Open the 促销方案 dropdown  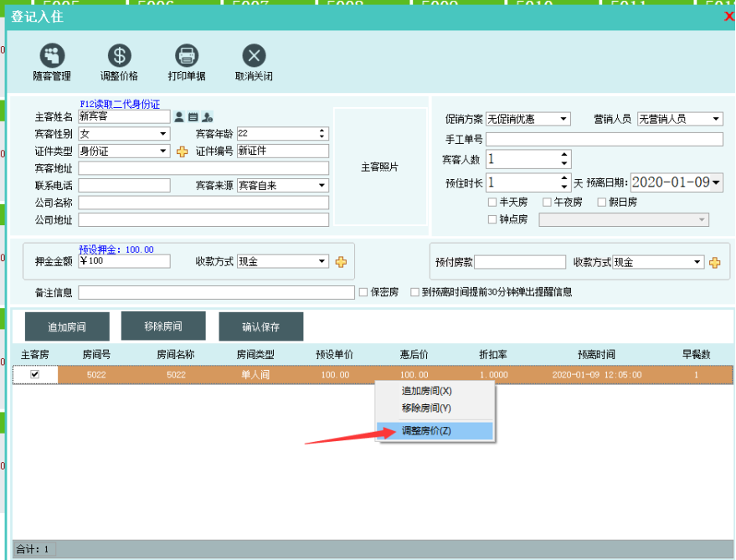point(564,119)
